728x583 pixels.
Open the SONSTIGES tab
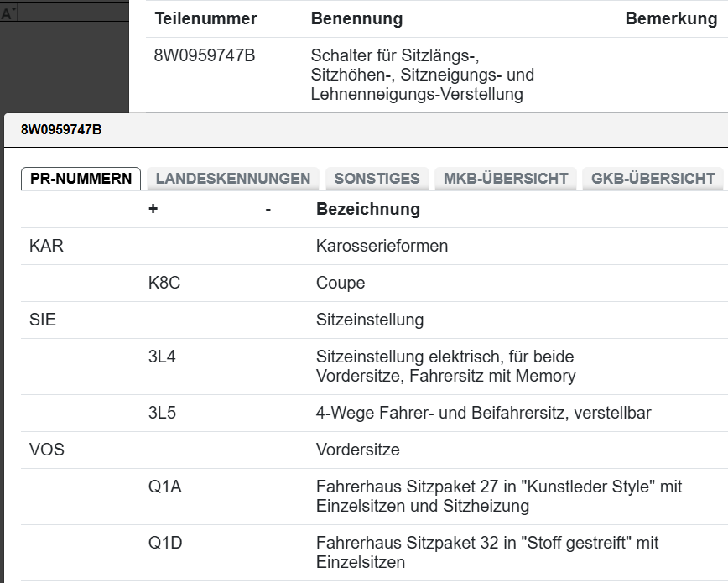[x=377, y=179]
